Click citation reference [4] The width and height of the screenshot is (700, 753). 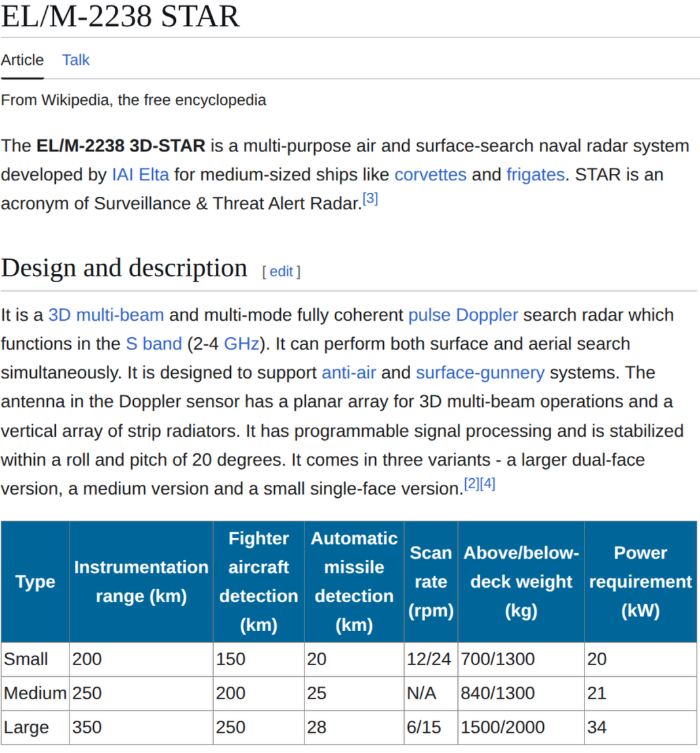click(x=487, y=483)
